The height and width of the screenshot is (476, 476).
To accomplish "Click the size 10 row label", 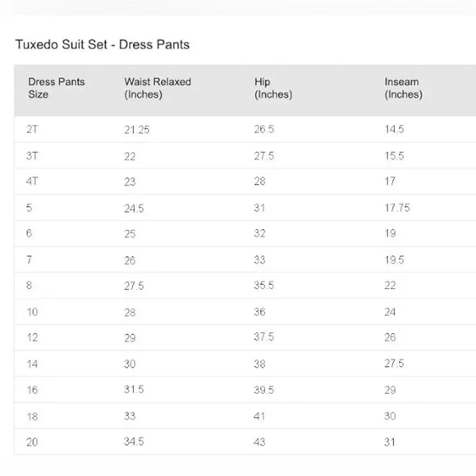I will click(x=32, y=312).
